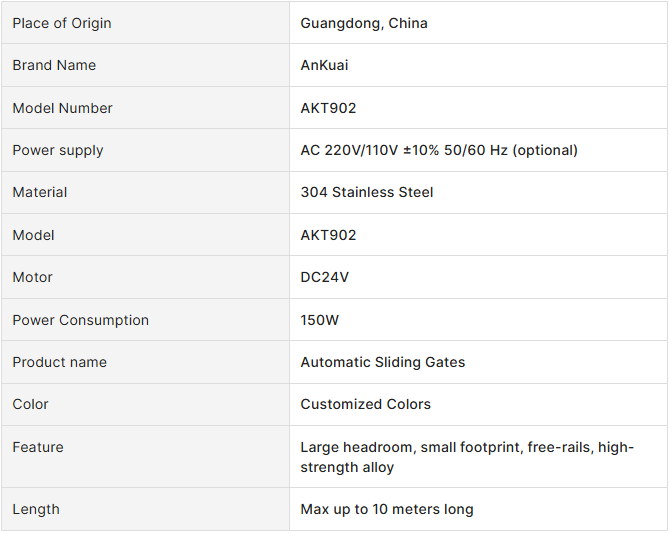Click the "Power supply" label cell
The height and width of the screenshot is (534, 672).
click(58, 150)
